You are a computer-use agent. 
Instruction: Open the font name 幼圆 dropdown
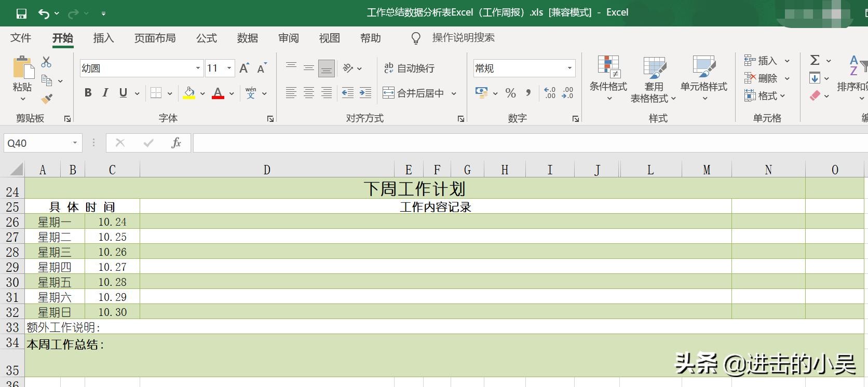(x=198, y=68)
